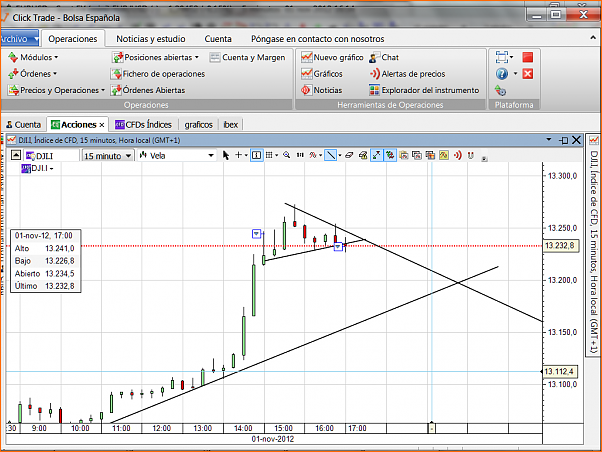Viewport: 602px width, 452px height.
Task: Open trading settings gear icon
Action: click(501, 91)
